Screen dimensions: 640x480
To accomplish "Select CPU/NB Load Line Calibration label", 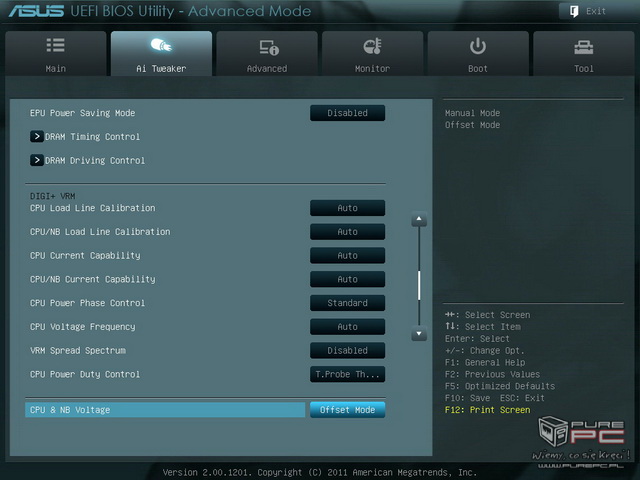I will pos(100,232).
